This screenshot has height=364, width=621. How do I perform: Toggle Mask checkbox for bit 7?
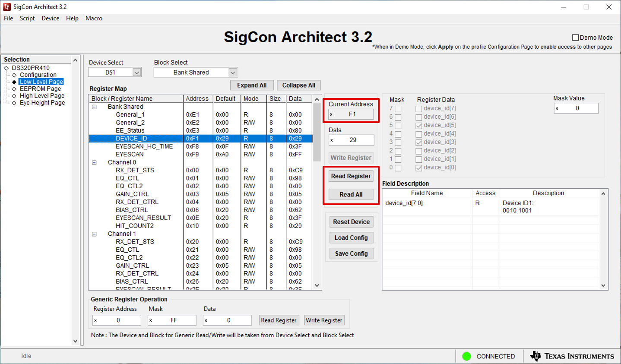[x=398, y=109]
